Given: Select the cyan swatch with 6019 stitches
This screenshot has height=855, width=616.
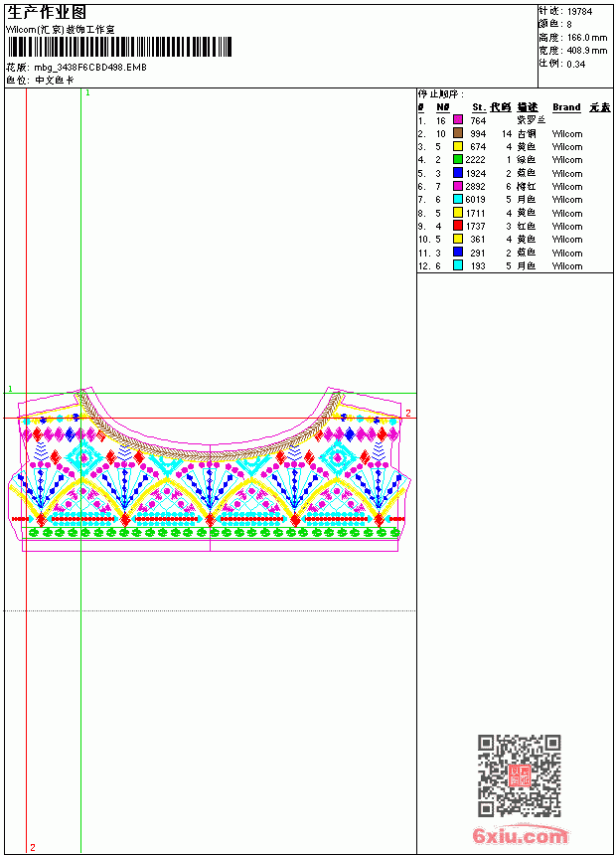Looking at the screenshot, I should click(458, 200).
